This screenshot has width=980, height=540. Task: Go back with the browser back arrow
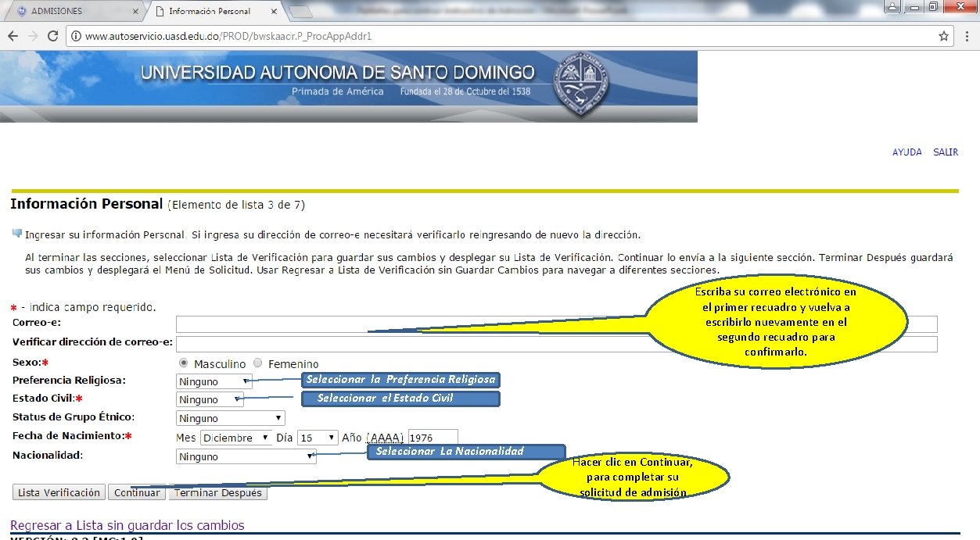coord(13,36)
